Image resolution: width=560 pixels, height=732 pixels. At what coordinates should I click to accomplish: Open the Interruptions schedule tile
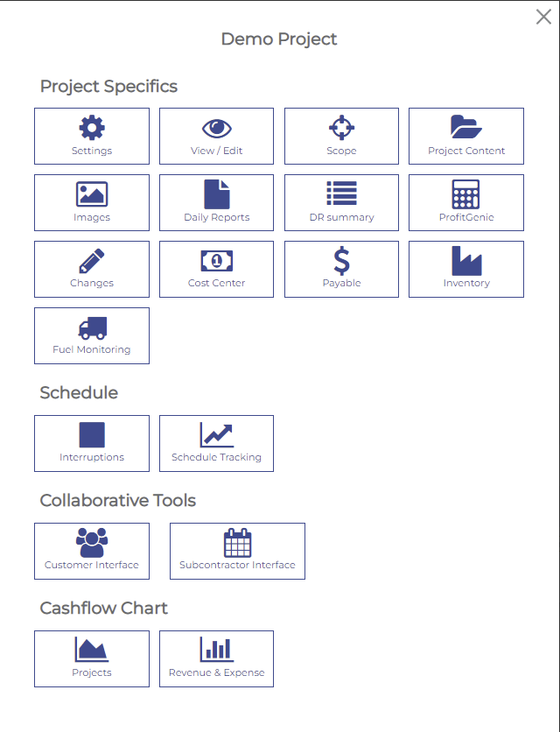point(92,444)
